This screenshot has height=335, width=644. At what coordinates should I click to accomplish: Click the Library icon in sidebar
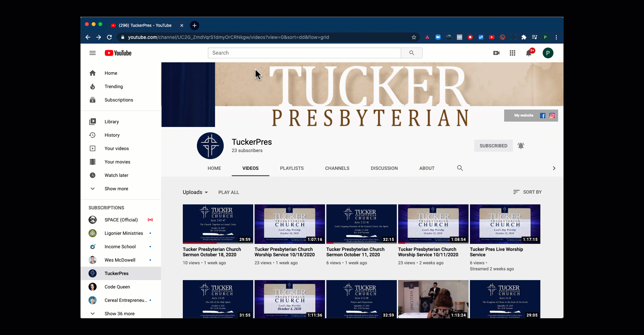pos(93,122)
